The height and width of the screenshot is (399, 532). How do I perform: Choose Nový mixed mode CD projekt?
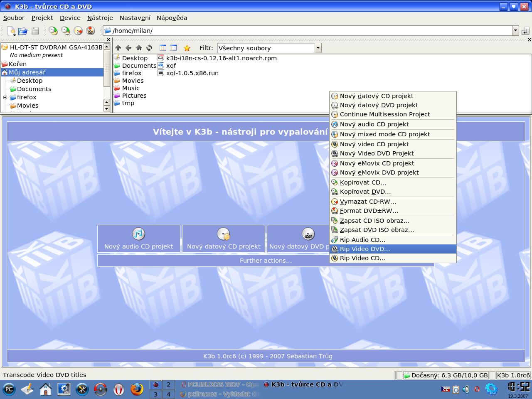[393, 134]
